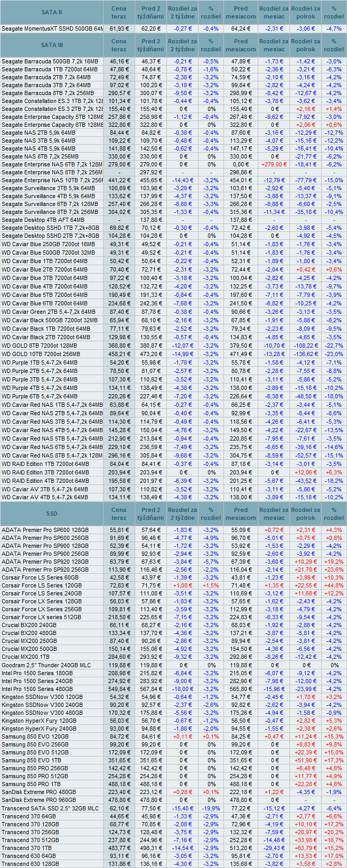347x868 pixels.
Task: Select Samsung 850 EVO 120GB
Action: click(35, 736)
